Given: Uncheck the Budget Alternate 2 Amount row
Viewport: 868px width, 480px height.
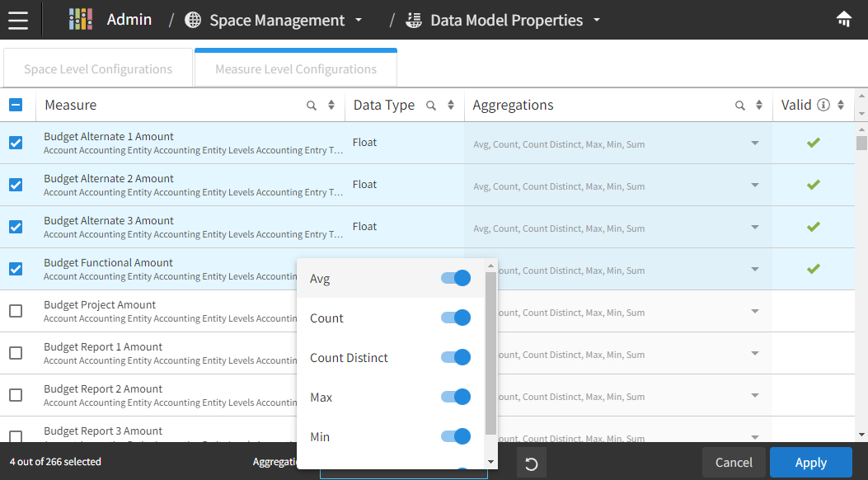Looking at the screenshot, I should (x=15, y=184).
